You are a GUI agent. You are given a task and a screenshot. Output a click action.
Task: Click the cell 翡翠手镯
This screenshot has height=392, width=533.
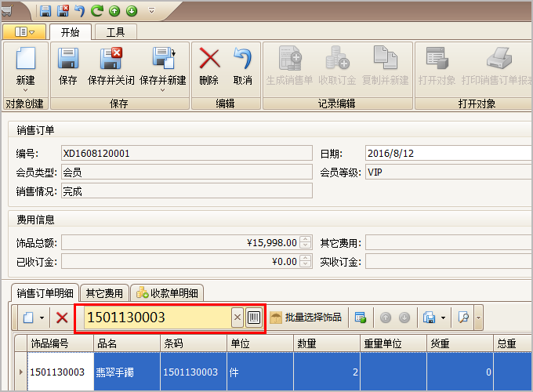[127, 372]
